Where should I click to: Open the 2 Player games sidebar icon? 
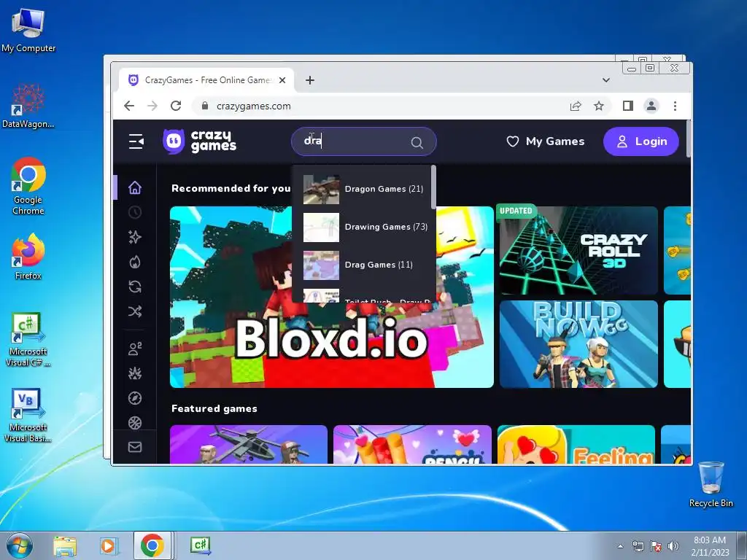tap(135, 349)
